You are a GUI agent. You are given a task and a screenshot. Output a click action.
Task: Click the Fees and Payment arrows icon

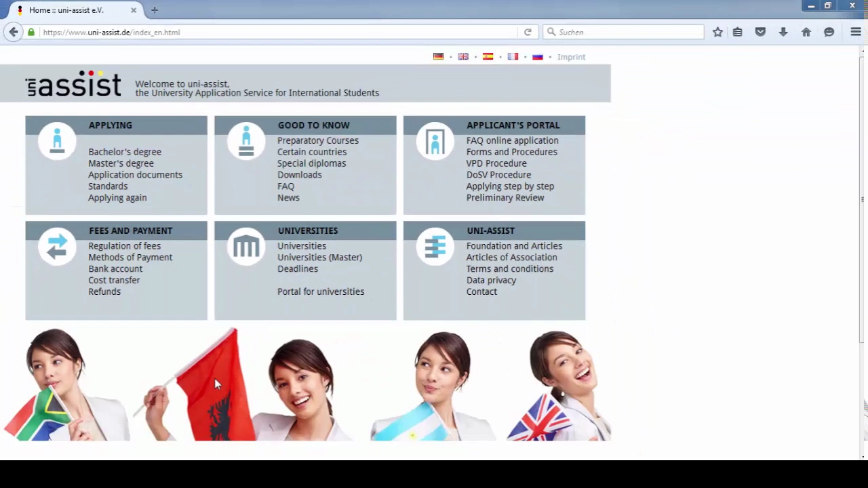57,247
